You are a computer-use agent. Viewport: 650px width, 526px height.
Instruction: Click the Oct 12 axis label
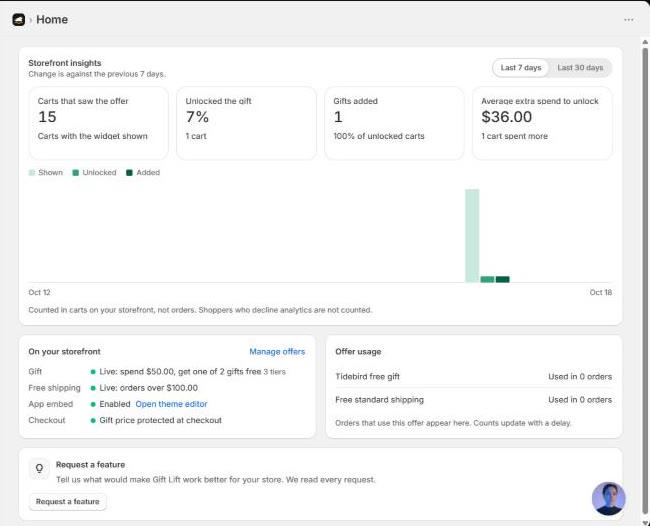pos(39,292)
